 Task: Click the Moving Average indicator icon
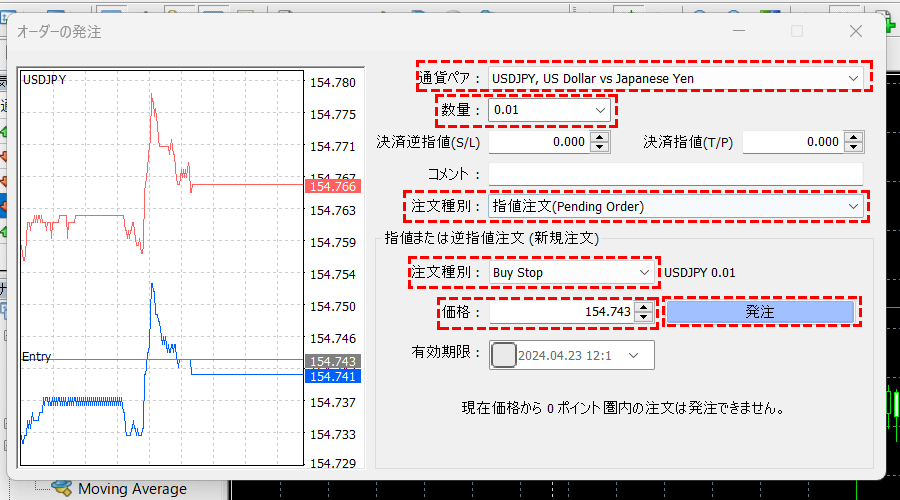point(61,488)
